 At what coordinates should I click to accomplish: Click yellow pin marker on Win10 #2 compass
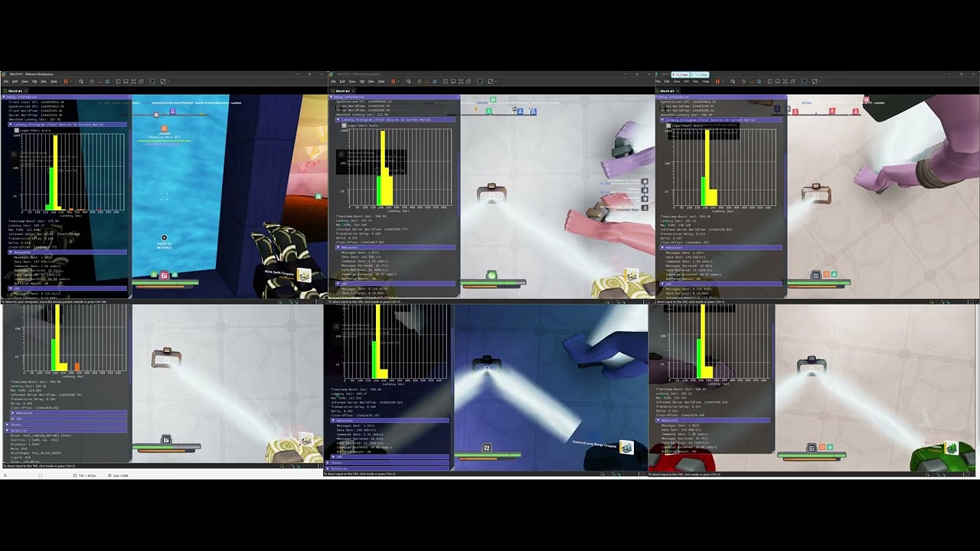click(475, 109)
